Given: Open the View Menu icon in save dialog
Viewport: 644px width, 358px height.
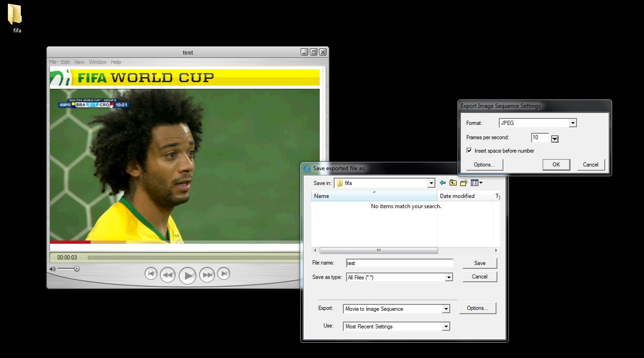Looking at the screenshot, I should click(x=477, y=183).
